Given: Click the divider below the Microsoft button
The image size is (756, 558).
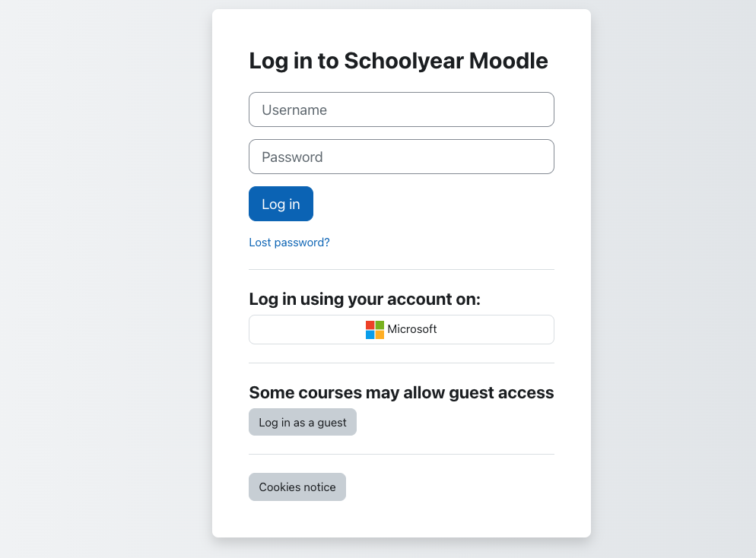Looking at the screenshot, I should coord(401,363).
